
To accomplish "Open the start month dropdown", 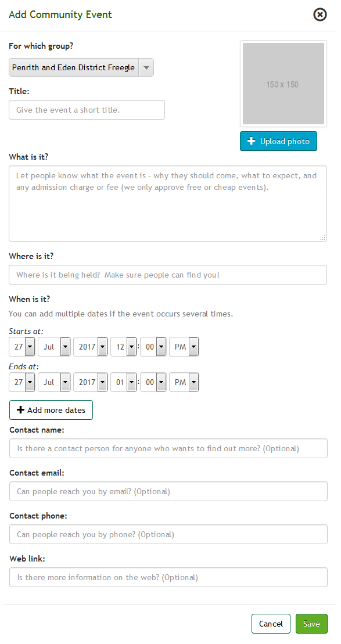I will [54, 347].
